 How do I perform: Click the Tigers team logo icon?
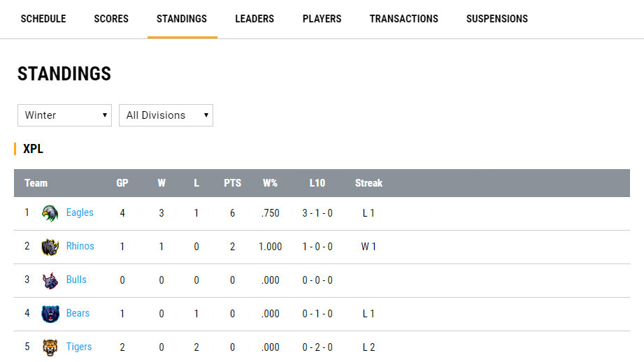(50, 347)
